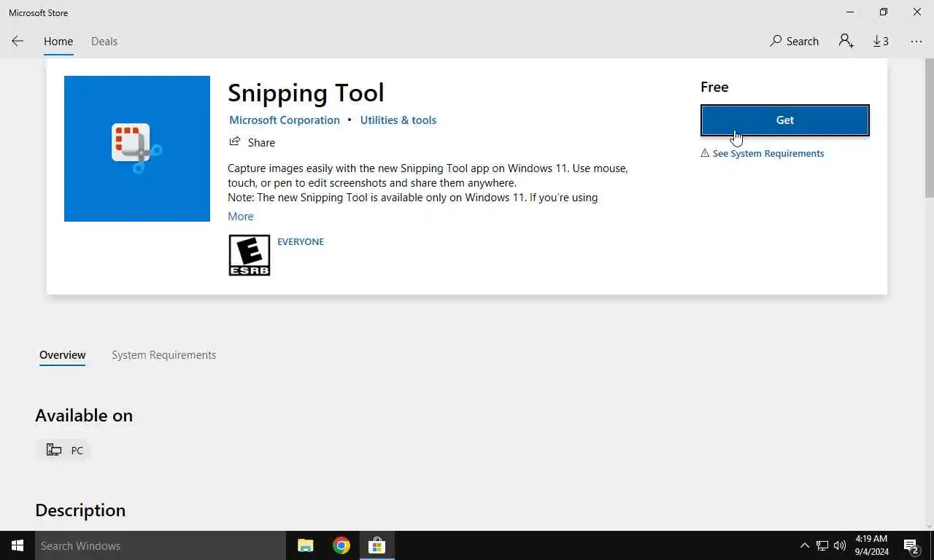This screenshot has height=560, width=934.
Task: Open the taskbar clock and date
Action: pos(871,545)
